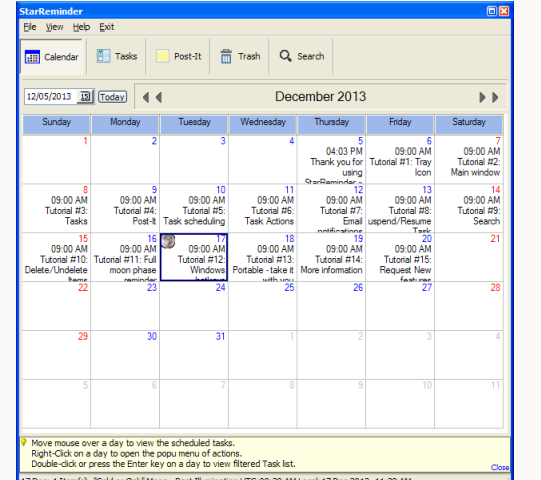Click the Exit menu item
This screenshot has width=541, height=480.
click(x=107, y=27)
